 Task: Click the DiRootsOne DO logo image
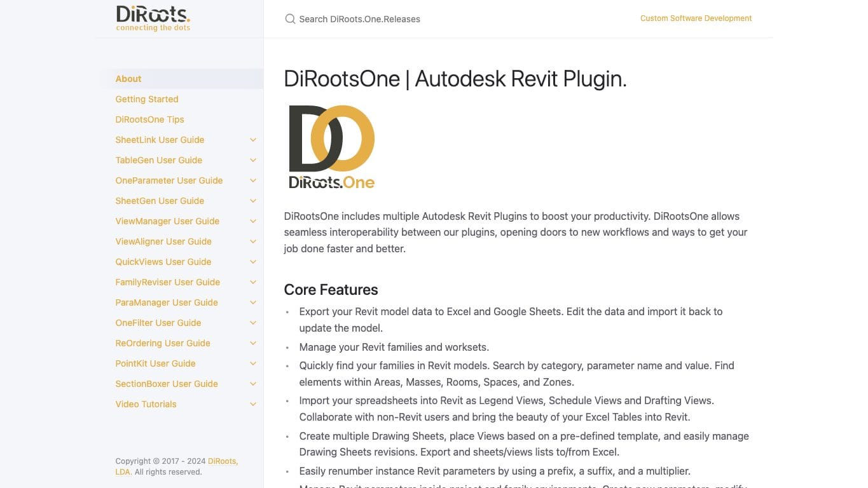(x=332, y=147)
